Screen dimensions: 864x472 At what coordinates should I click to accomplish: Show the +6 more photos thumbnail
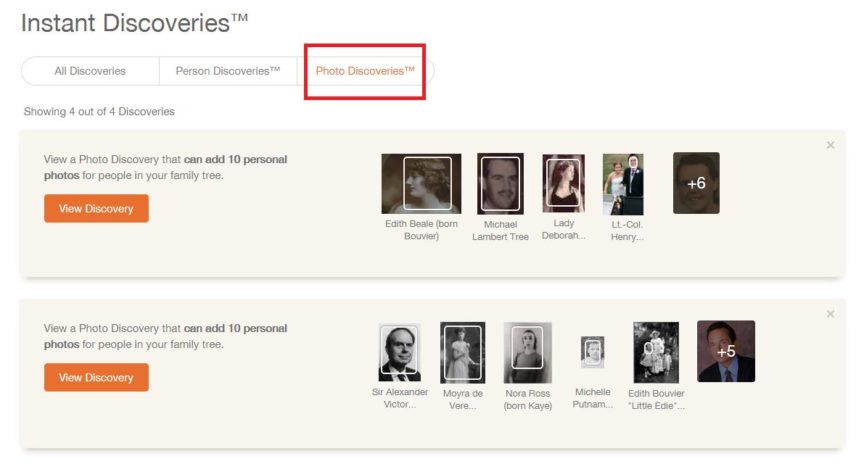[x=696, y=183]
